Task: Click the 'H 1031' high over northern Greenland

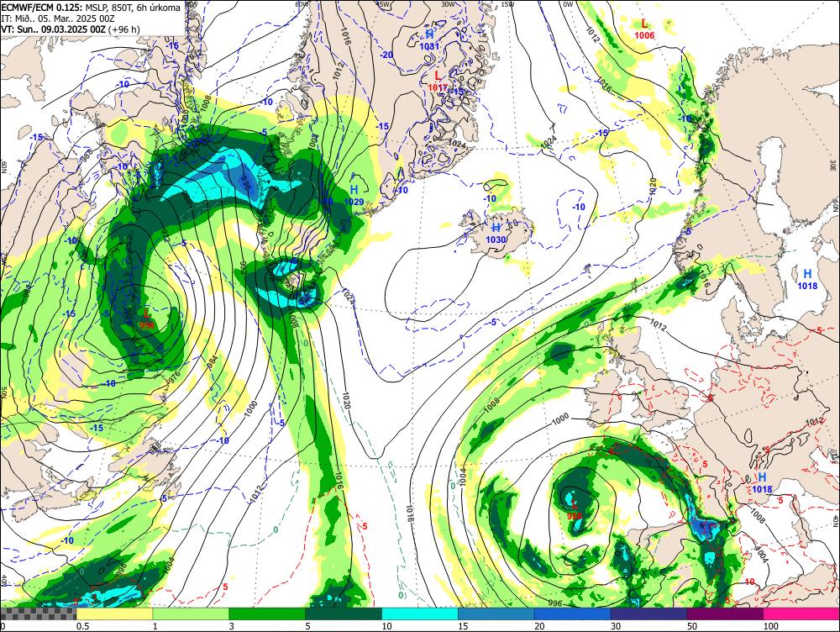Action: (x=429, y=40)
